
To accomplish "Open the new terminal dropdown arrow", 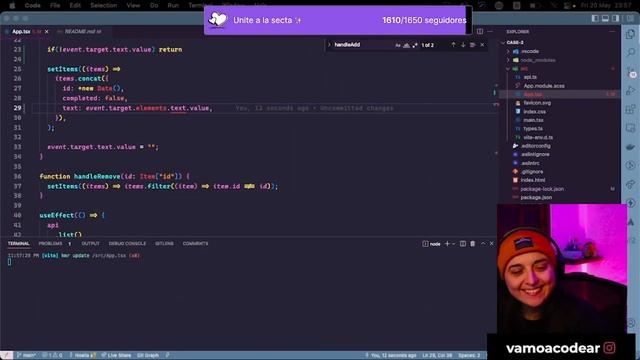I will pyautogui.click(x=453, y=244).
